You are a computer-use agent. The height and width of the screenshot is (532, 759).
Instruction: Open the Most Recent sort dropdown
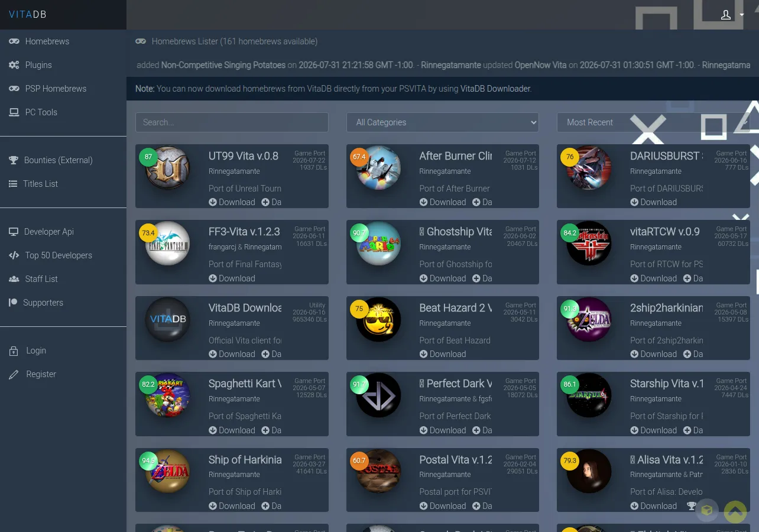coord(653,122)
